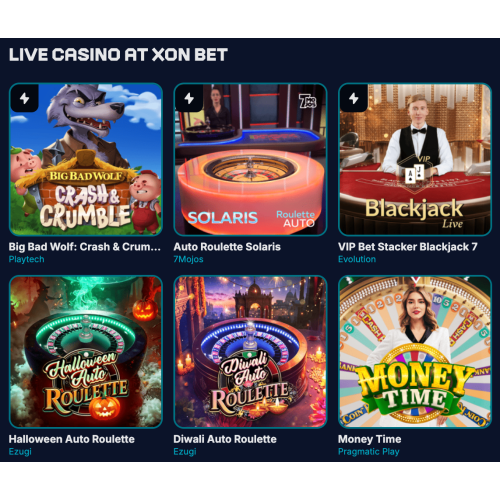Open Big Bad Wolf Crash & Crumble thumbnail
Viewport: 500px width, 500px height.
coord(86,160)
